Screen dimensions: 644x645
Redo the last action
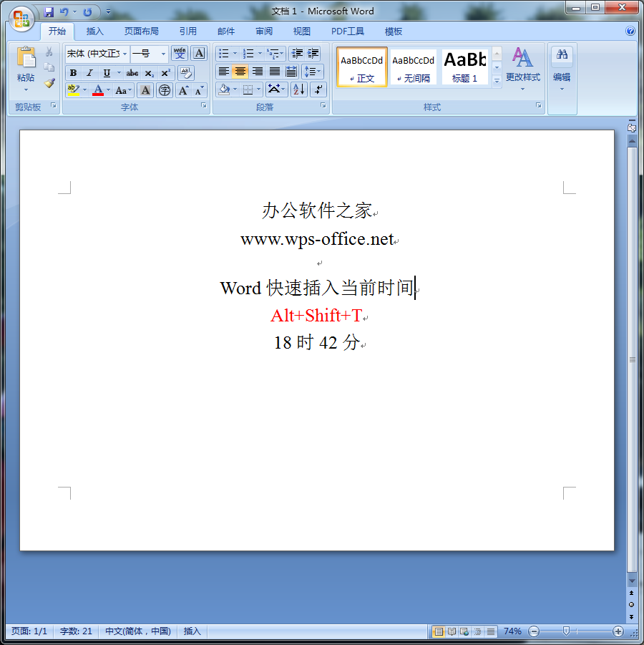87,12
